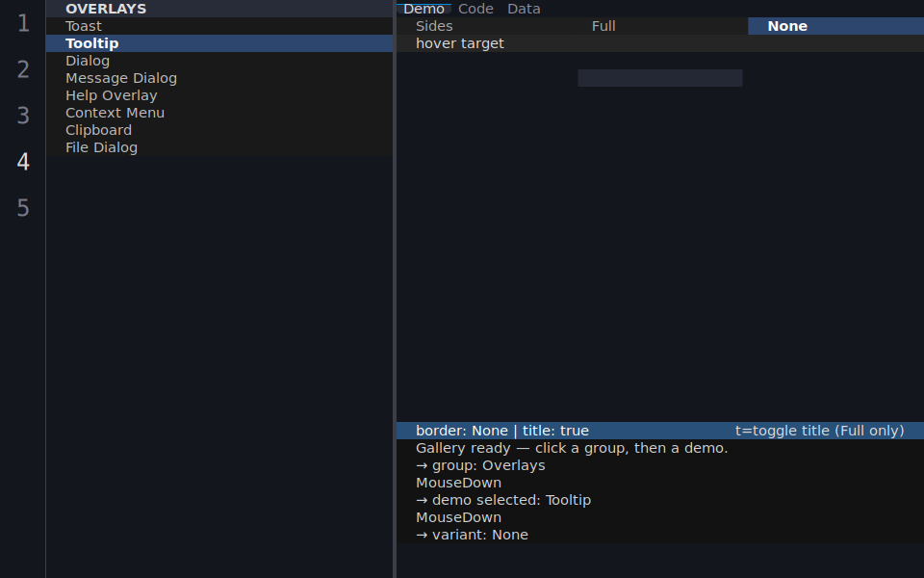Viewport: 924px width, 578px height.
Task: Switch to group 2 in the number rail
Action: (x=23, y=69)
